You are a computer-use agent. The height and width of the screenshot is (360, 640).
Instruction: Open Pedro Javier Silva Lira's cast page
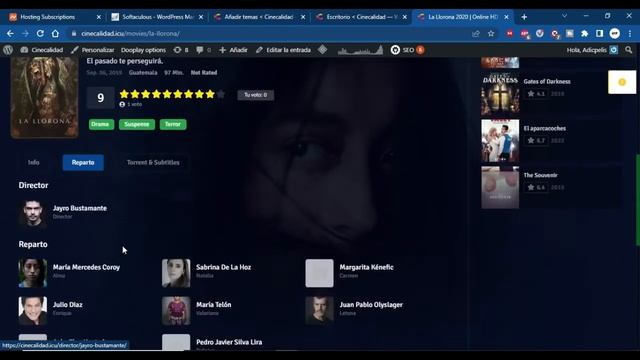click(x=229, y=342)
